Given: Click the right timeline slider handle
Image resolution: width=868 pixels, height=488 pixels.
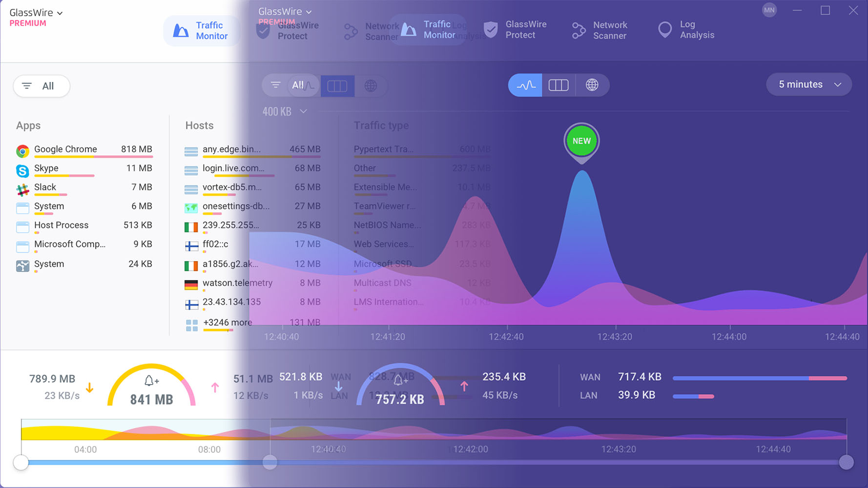Looking at the screenshot, I should (x=846, y=462).
